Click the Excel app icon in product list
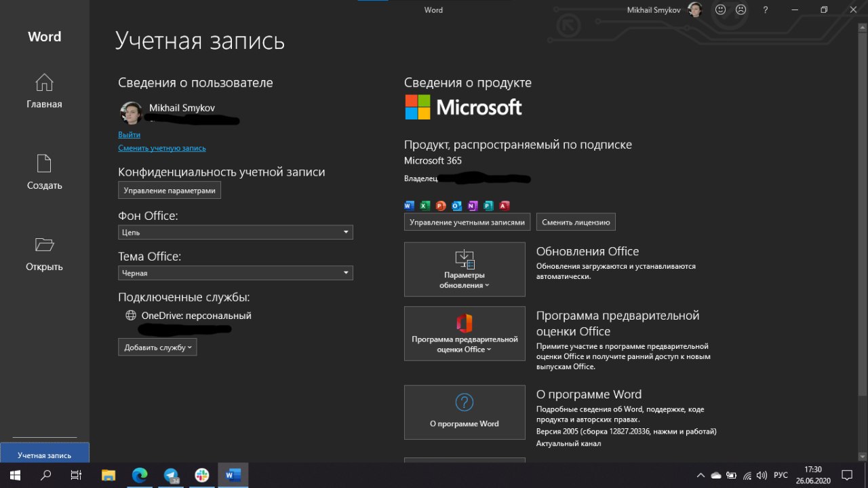The width and height of the screenshot is (868, 488). (425, 206)
